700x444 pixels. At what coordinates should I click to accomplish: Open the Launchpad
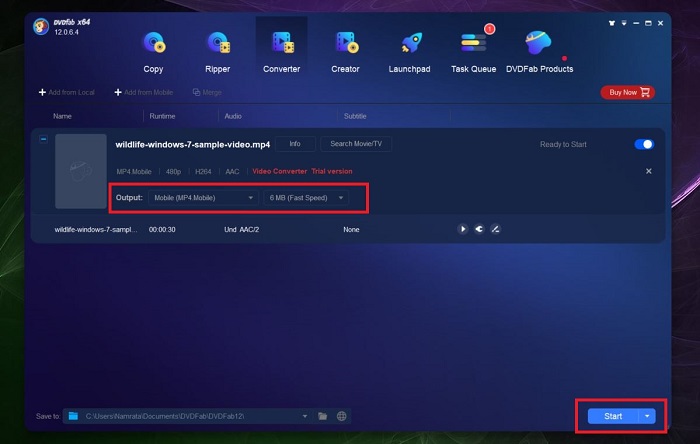pyautogui.click(x=409, y=52)
